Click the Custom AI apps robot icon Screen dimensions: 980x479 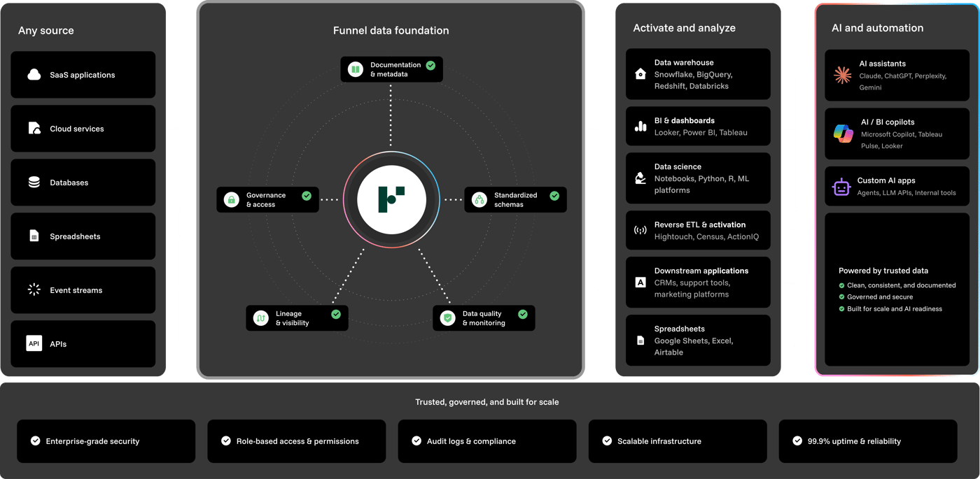tap(841, 187)
